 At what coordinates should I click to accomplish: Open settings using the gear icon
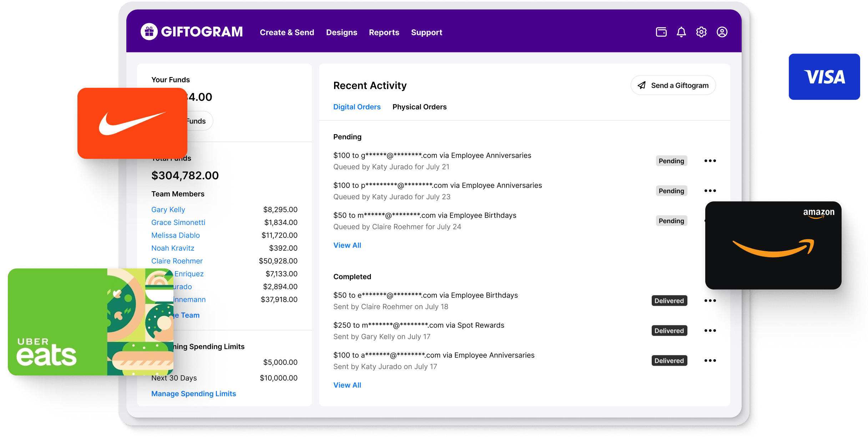tap(701, 32)
